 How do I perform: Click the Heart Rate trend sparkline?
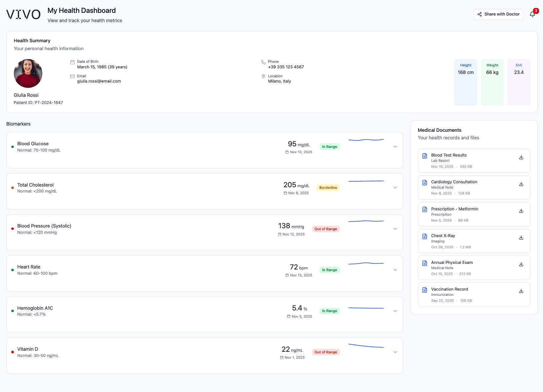(366, 264)
